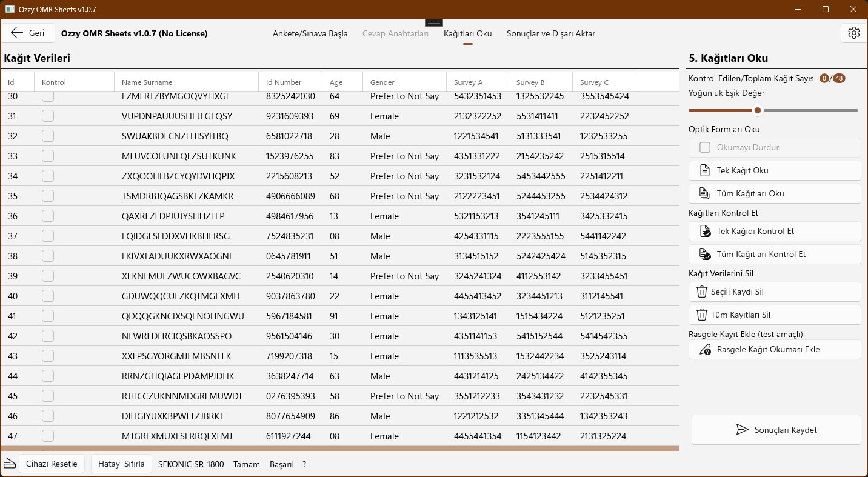
Task: Switch to Sonuçlar ve Dışarı Aktar tab
Action: pos(550,33)
